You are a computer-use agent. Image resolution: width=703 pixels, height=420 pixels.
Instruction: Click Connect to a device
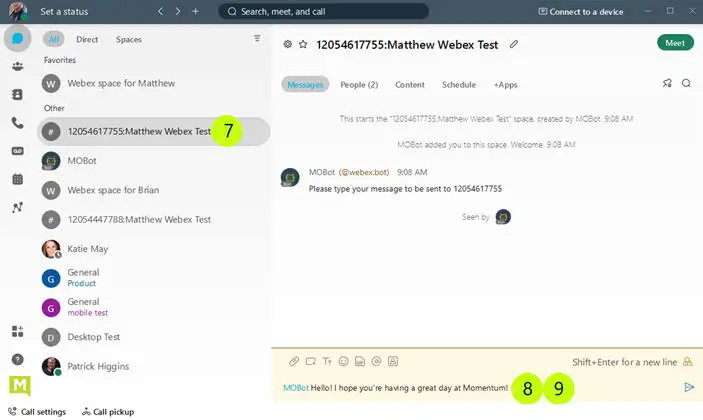coord(581,12)
